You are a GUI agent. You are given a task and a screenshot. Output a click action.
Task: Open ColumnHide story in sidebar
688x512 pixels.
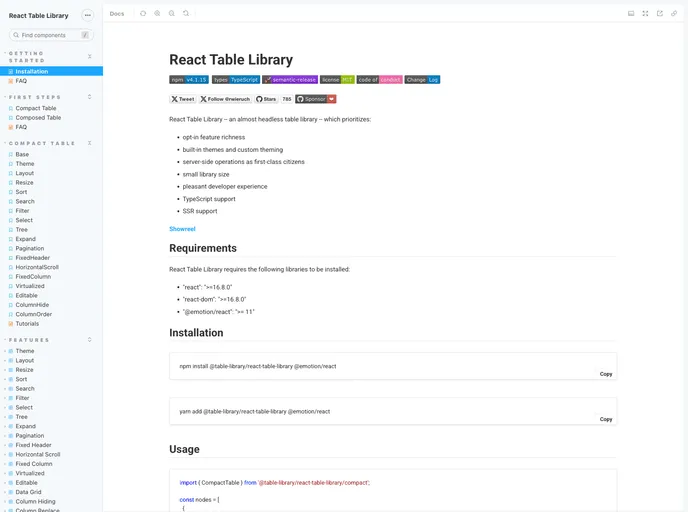32,304
